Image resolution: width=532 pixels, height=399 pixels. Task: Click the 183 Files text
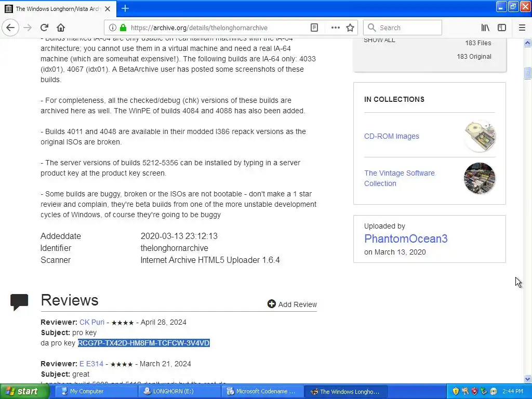[x=478, y=43]
